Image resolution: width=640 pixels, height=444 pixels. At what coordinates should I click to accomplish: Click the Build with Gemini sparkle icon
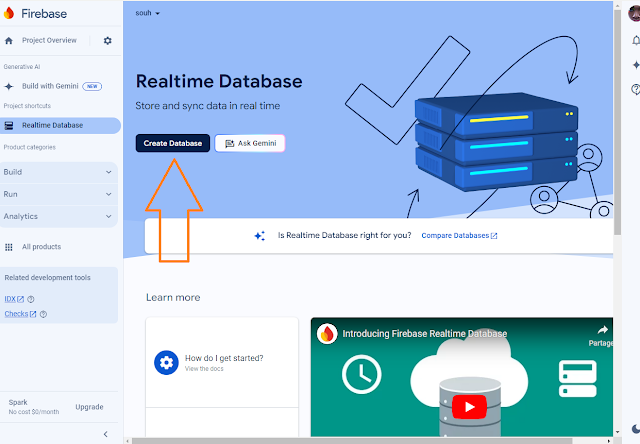tap(9, 86)
